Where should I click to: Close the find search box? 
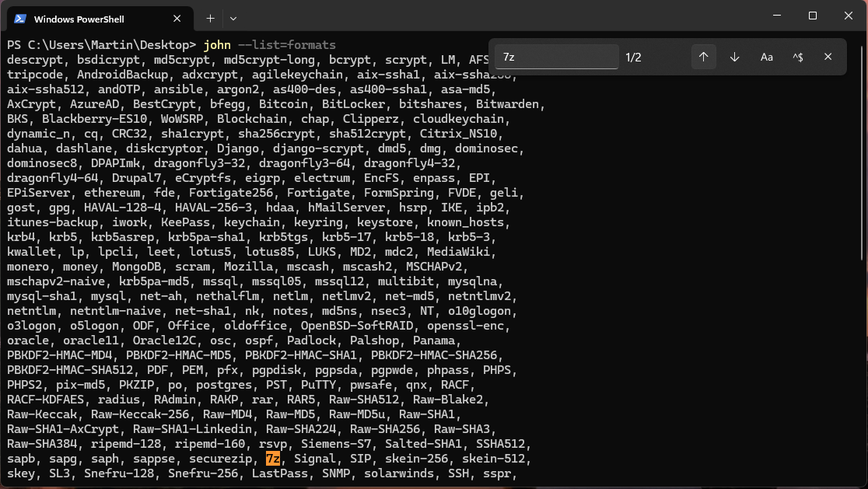coord(828,57)
